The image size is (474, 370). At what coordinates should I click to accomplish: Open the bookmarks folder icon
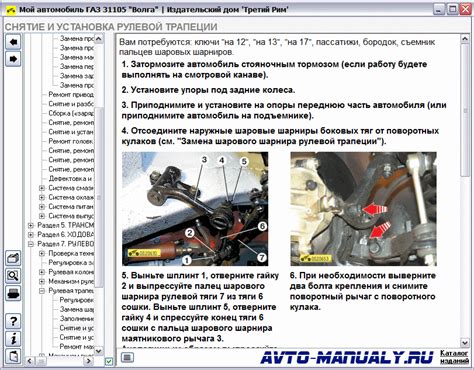pos(13,258)
